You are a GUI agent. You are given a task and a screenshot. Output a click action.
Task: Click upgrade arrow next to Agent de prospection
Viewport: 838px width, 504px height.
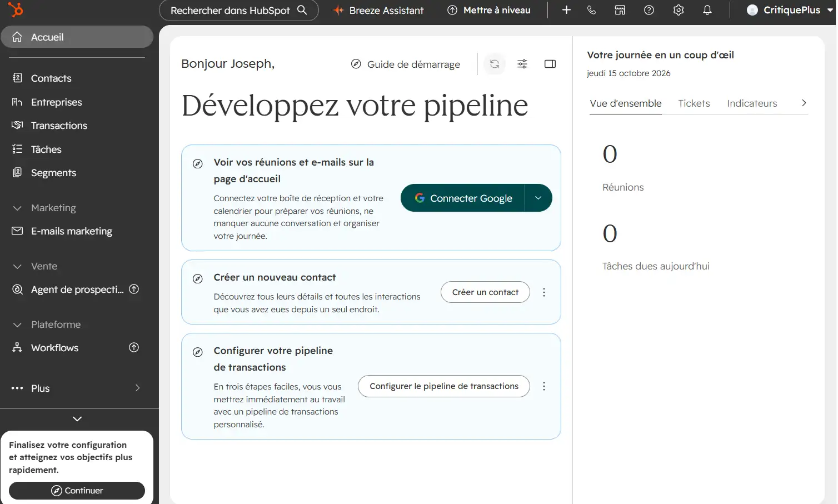134,289
